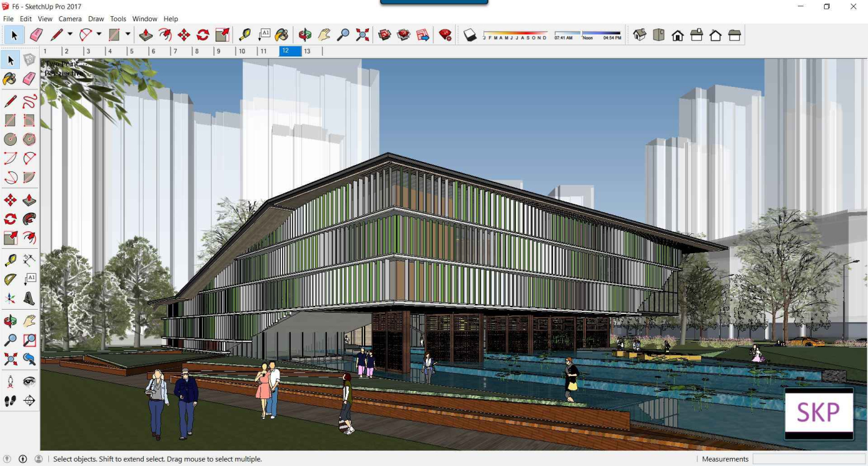Click the Zoom Extents icon in top toolbar

[363, 35]
